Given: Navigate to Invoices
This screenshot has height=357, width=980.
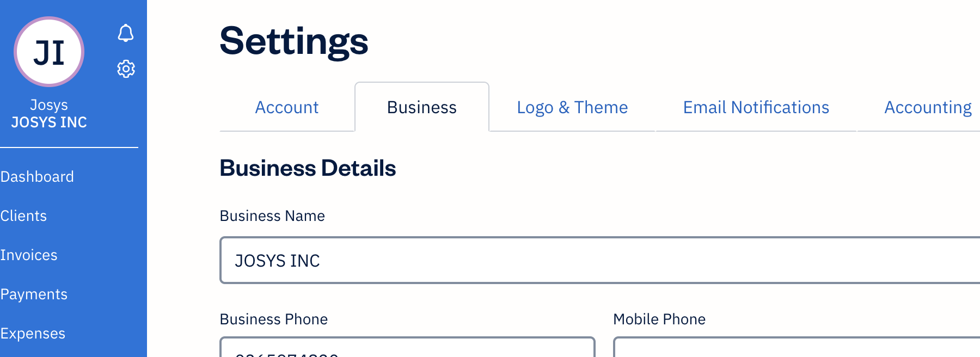Looking at the screenshot, I should [x=29, y=255].
